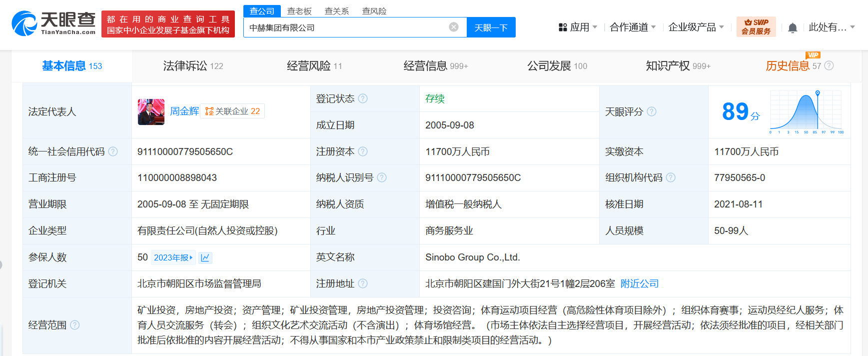Click the approval date 2021-08-11
The width and height of the screenshot is (868, 356).
point(738,204)
